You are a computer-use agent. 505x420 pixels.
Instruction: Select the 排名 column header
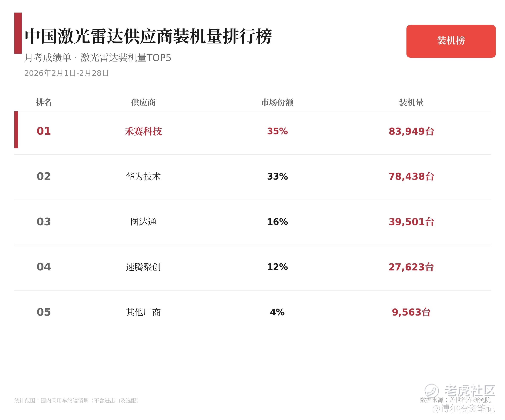44,102
